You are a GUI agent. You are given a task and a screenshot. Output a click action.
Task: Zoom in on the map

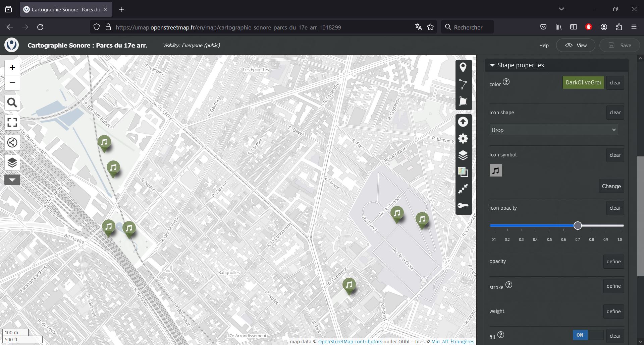[x=12, y=68]
